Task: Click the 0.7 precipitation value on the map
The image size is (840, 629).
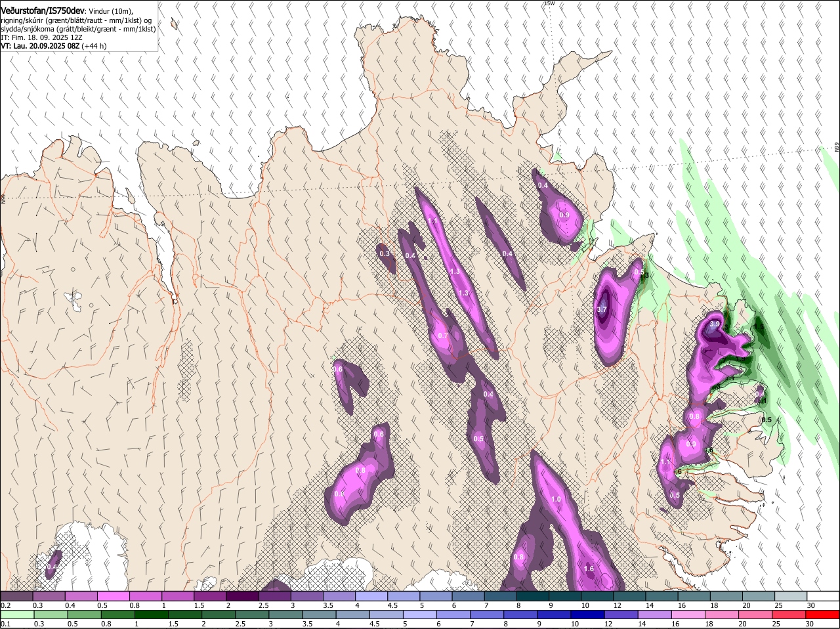Action: click(443, 336)
